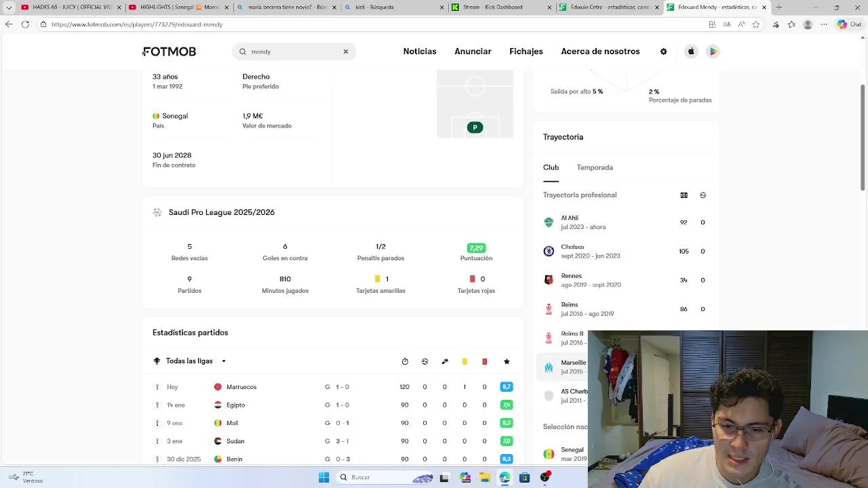Click the Marseille club crest
The height and width of the screenshot is (488, 868).
[x=549, y=367]
